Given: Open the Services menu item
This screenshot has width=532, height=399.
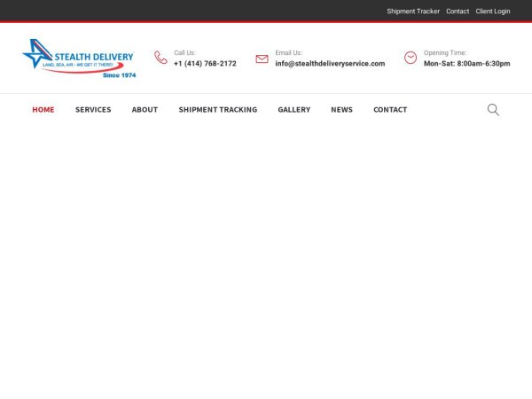Looking at the screenshot, I should coord(93,110).
